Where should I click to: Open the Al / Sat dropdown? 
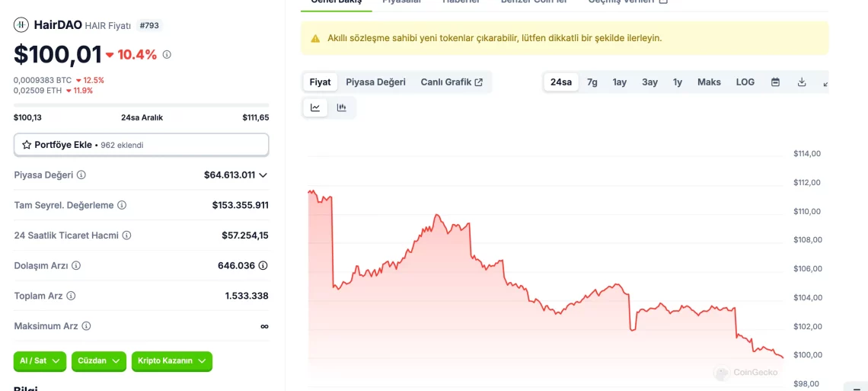[x=40, y=361]
